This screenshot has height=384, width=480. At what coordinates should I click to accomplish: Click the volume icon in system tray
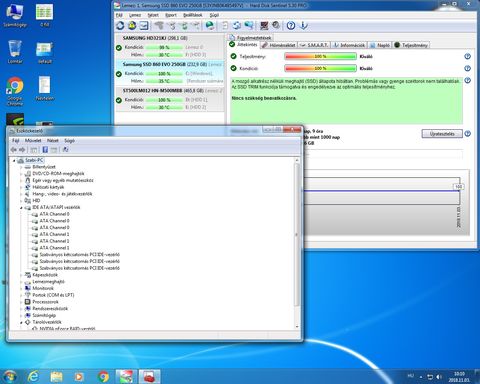(x=439, y=377)
